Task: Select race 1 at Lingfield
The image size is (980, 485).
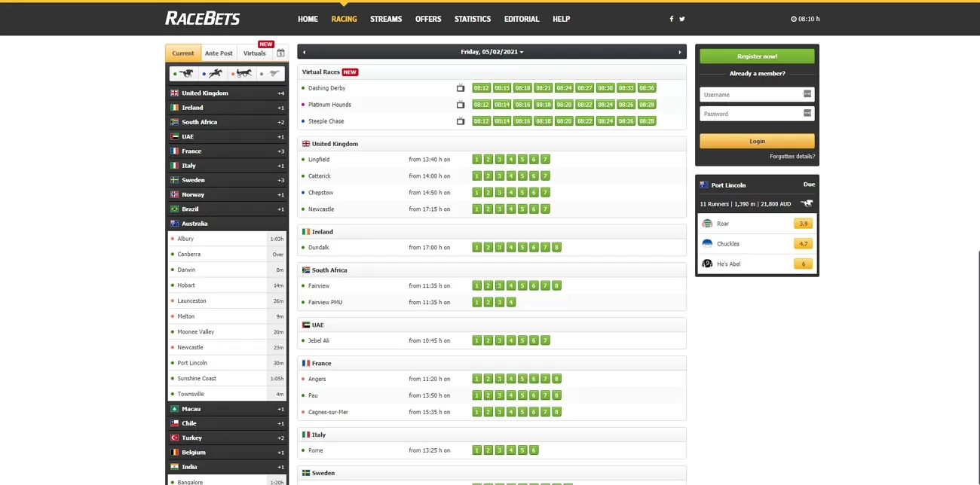Action: pos(476,160)
